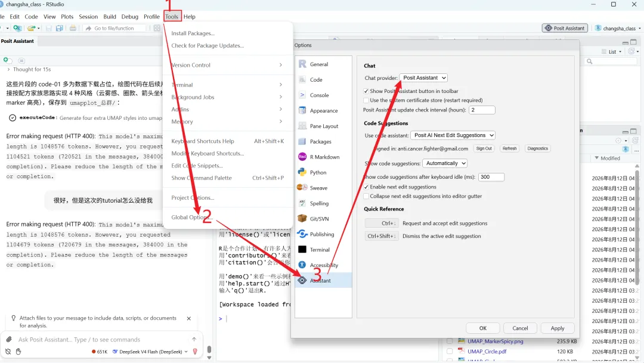Enable Use the system certificate store
Viewport: 644px width, 363px height.
coord(366,100)
